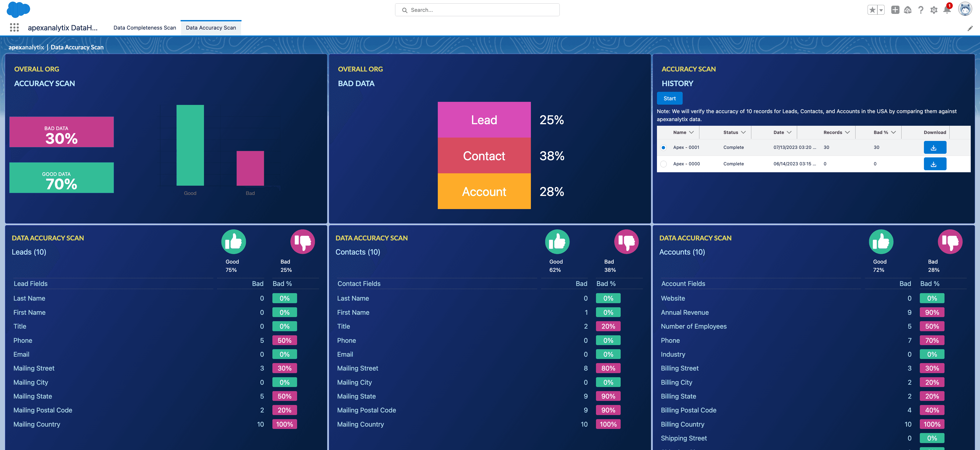Click the BAD DATA 30% tile

coord(62,132)
